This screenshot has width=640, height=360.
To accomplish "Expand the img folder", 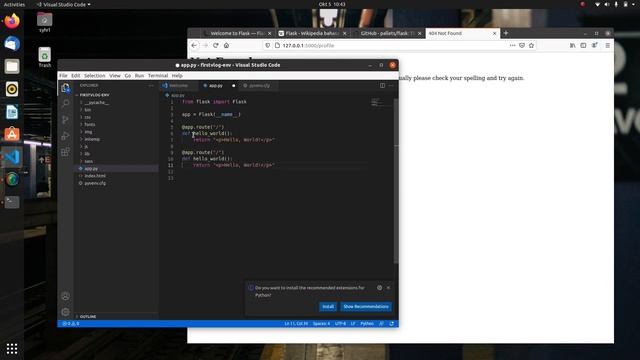I will pyautogui.click(x=88, y=132).
